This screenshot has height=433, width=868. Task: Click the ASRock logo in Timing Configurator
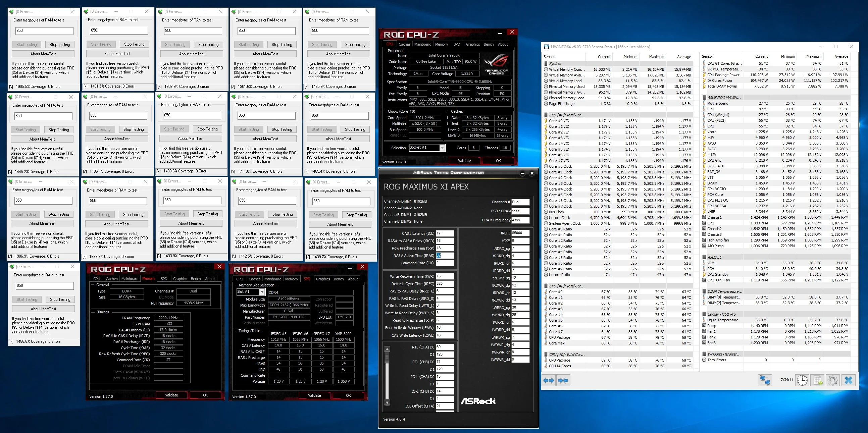[478, 401]
